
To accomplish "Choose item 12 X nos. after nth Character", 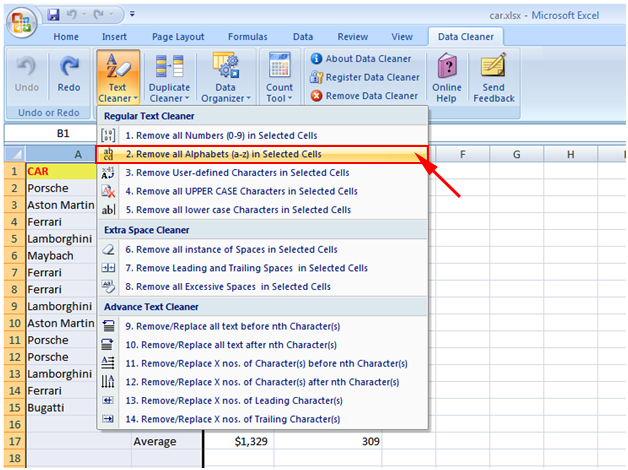I will [x=263, y=382].
